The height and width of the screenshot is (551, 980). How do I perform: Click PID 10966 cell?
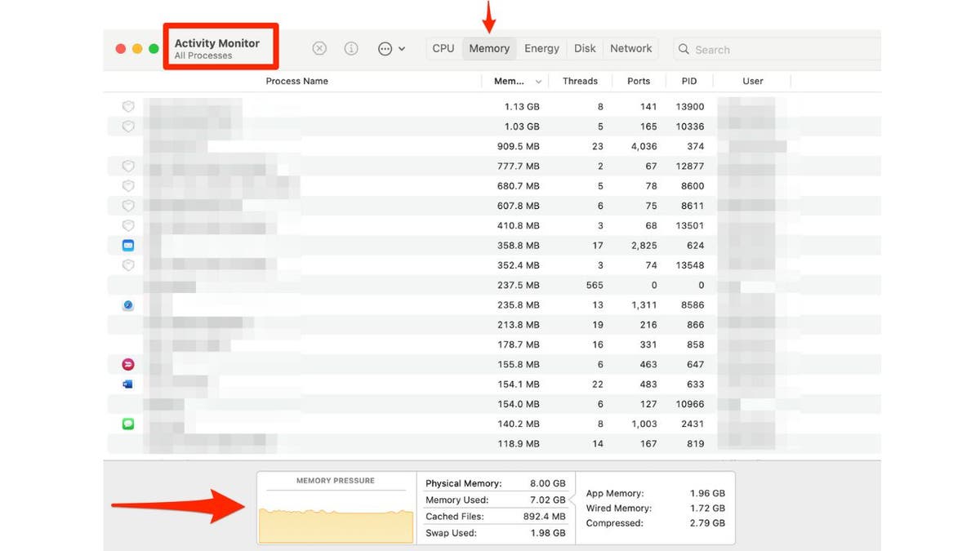coord(690,405)
